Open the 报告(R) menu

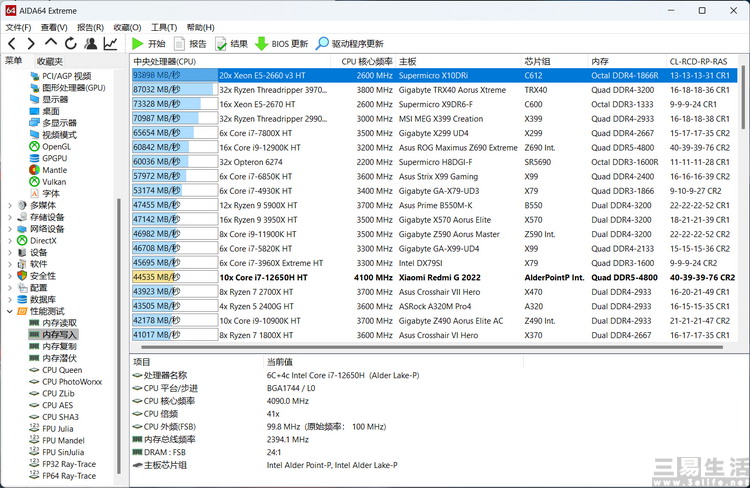click(90, 27)
